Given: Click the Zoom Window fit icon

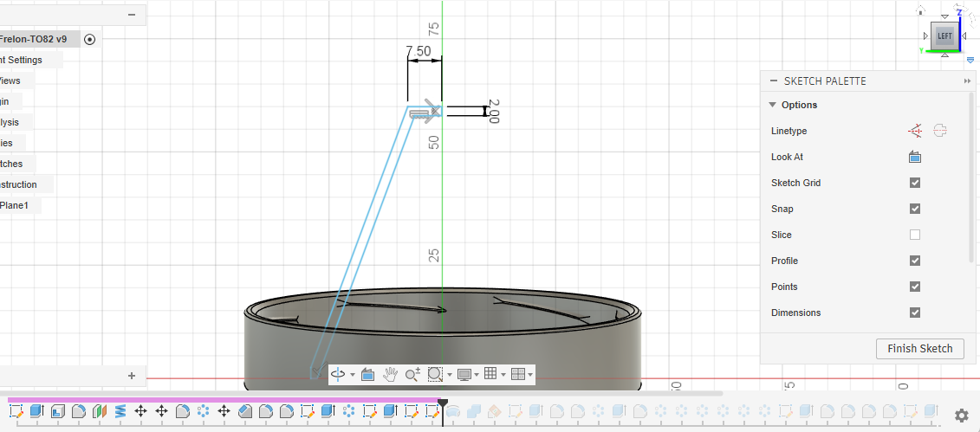Looking at the screenshot, I should click(x=435, y=374).
